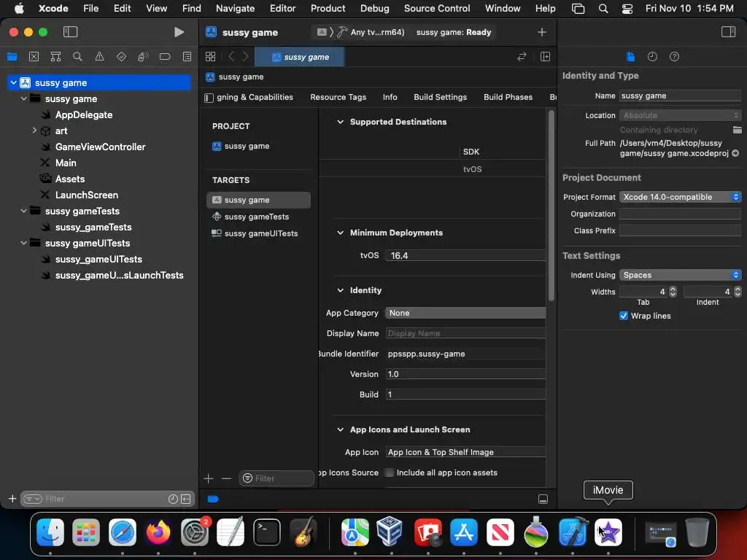Toggle the debug area at bottom right

click(x=543, y=499)
